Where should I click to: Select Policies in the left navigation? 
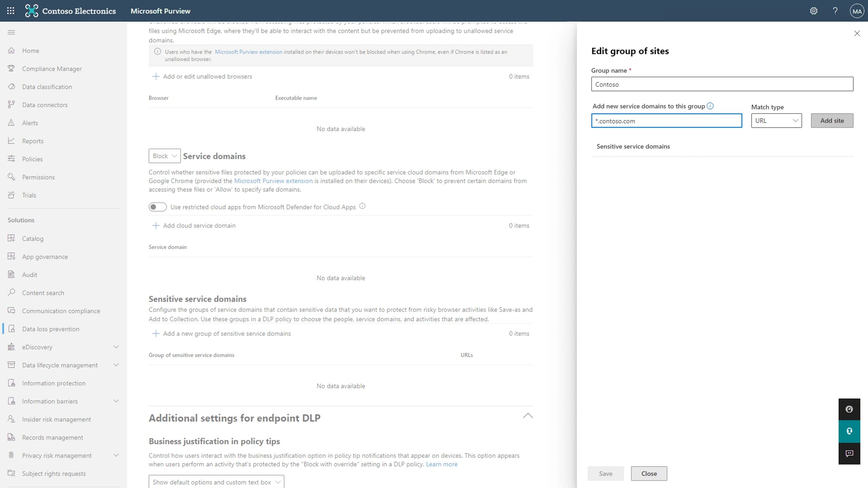pyautogui.click(x=32, y=159)
